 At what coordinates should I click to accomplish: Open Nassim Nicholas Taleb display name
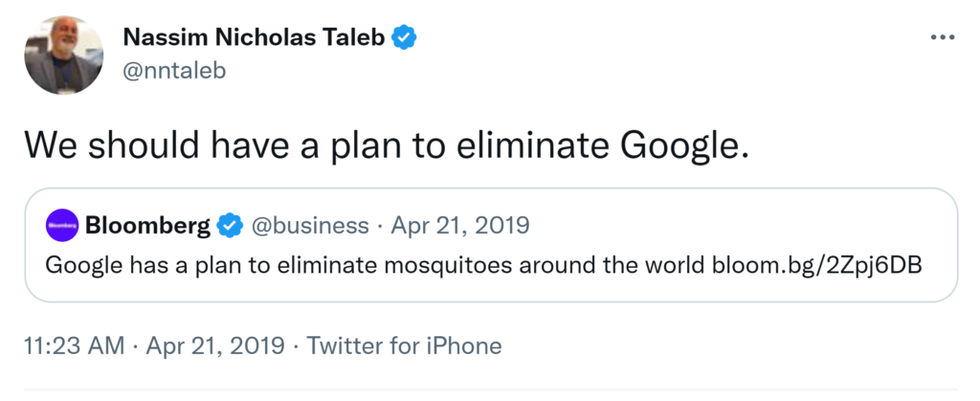tap(256, 37)
